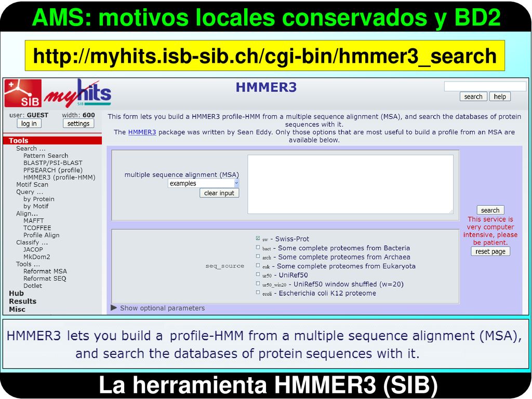Open Motif Scan tool
The width and height of the screenshot is (532, 399).
pos(32,184)
